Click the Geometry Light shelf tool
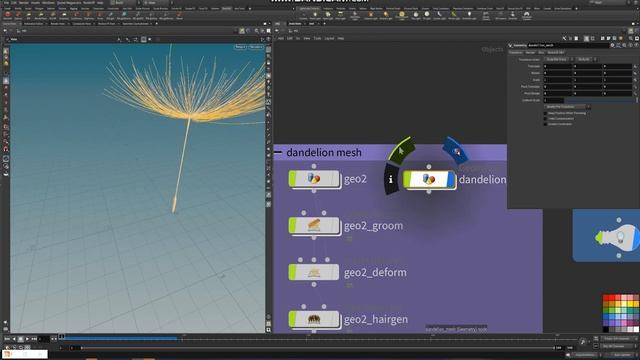 354,16
